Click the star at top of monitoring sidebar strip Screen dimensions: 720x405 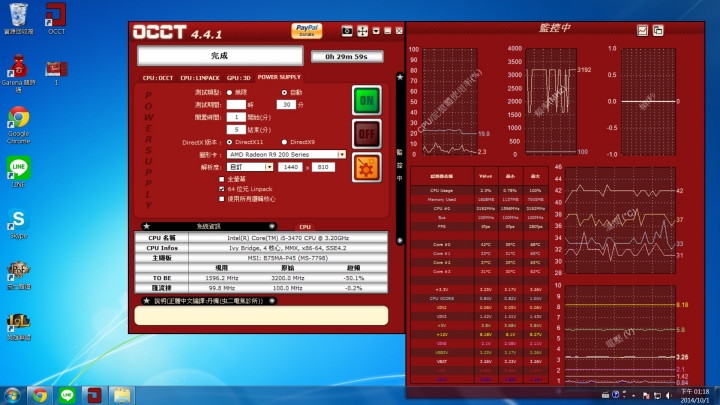coord(400,77)
